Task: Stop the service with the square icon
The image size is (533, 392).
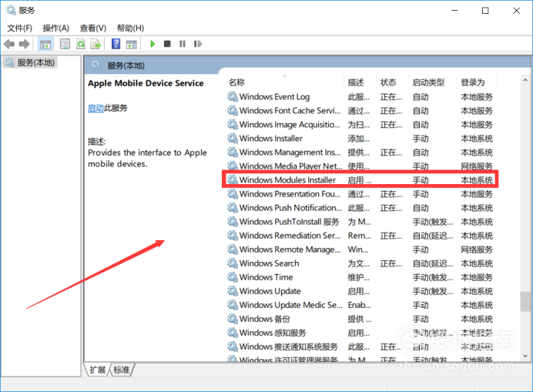Action: [167, 44]
